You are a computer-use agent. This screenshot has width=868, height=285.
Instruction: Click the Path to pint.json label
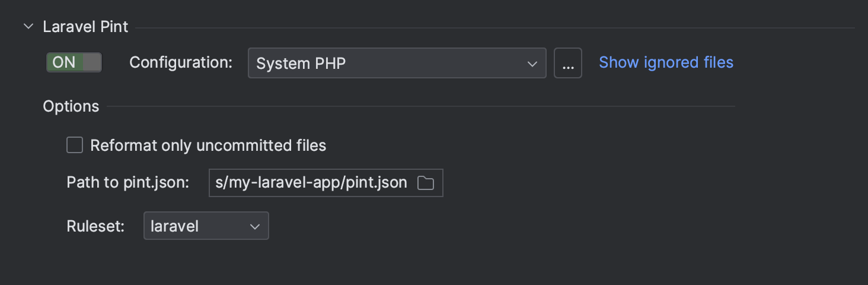pyautogui.click(x=127, y=182)
